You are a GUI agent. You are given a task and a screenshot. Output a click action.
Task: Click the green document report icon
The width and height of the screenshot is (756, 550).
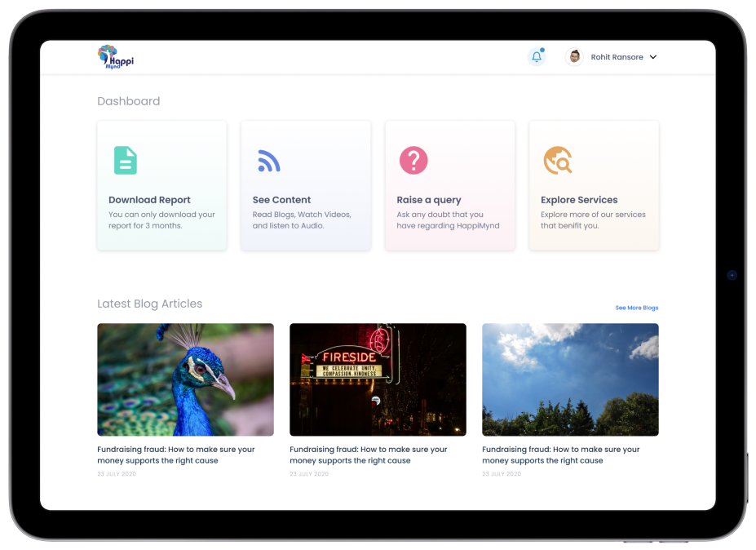point(126,160)
